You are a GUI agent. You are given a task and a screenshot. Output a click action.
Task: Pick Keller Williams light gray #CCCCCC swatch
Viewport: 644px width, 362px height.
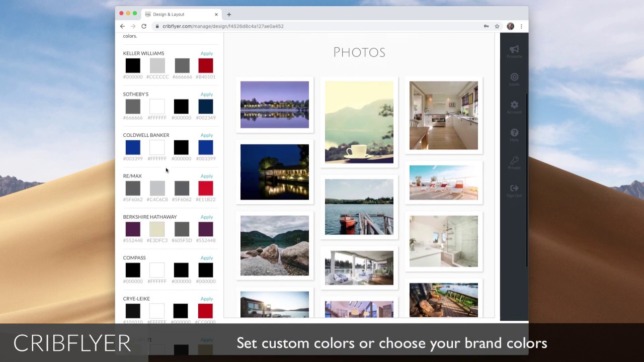pos(157,65)
